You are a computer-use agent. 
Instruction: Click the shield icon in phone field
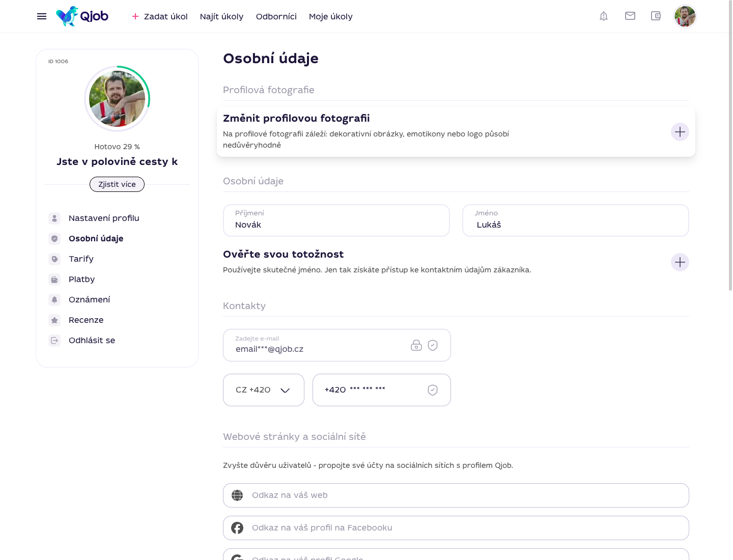[x=433, y=390]
